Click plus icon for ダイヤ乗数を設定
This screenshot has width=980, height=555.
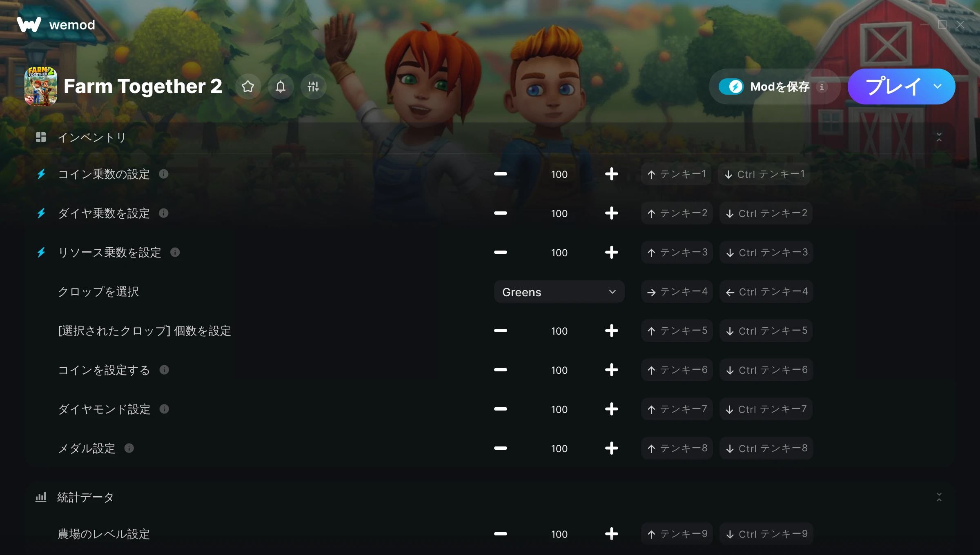pyautogui.click(x=611, y=213)
